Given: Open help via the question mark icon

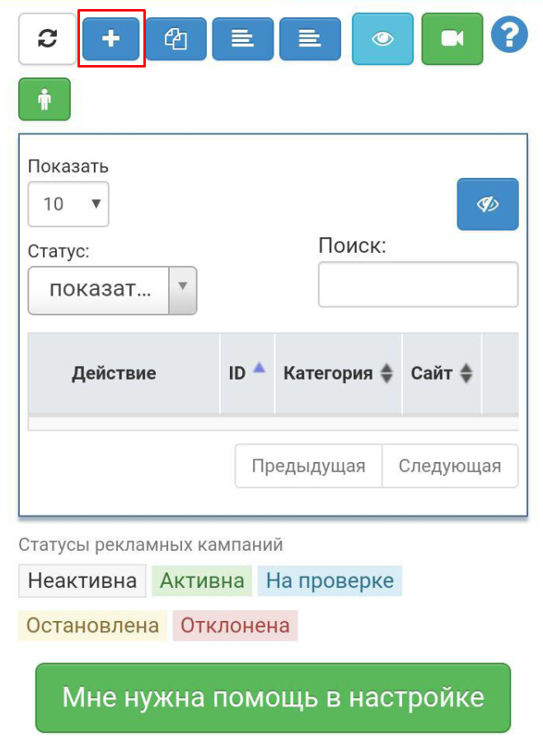Looking at the screenshot, I should (x=509, y=36).
